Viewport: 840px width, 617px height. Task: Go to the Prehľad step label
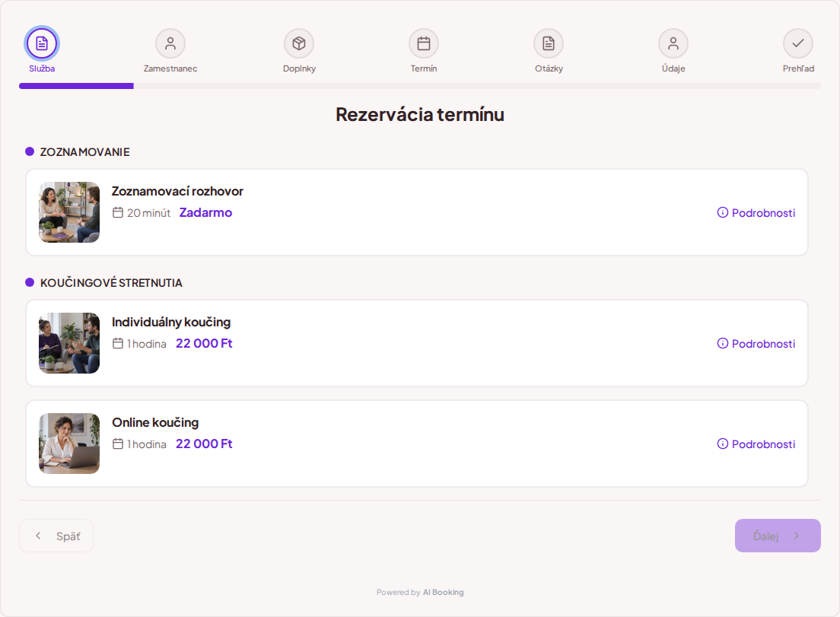798,68
